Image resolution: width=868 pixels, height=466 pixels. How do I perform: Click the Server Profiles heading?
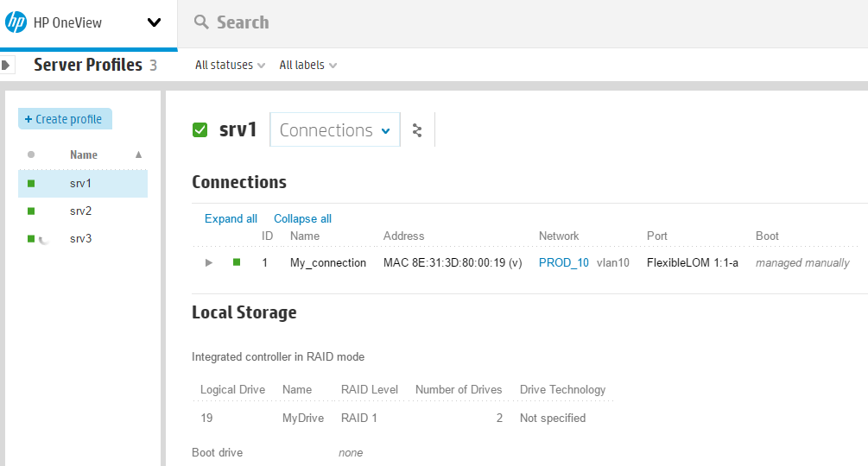[88, 65]
